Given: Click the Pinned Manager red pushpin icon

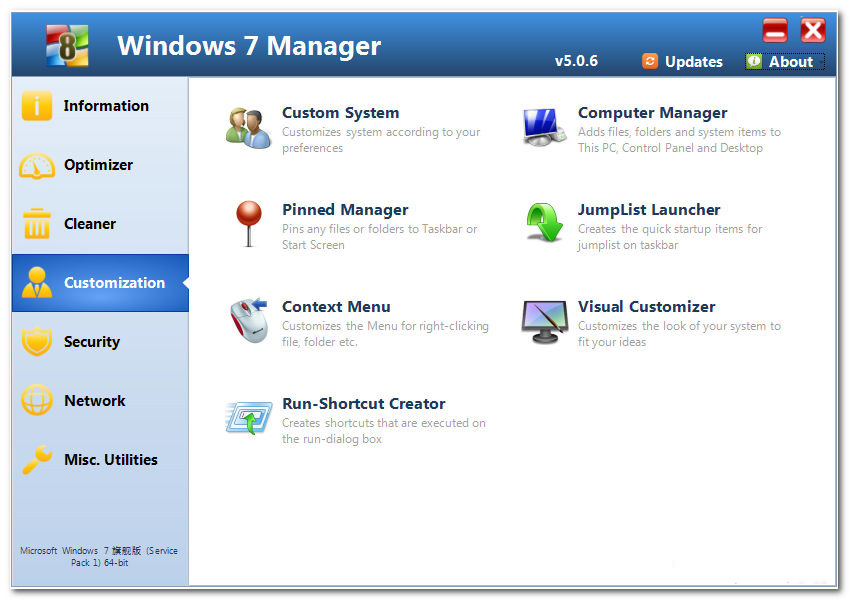Looking at the screenshot, I should click(x=249, y=224).
